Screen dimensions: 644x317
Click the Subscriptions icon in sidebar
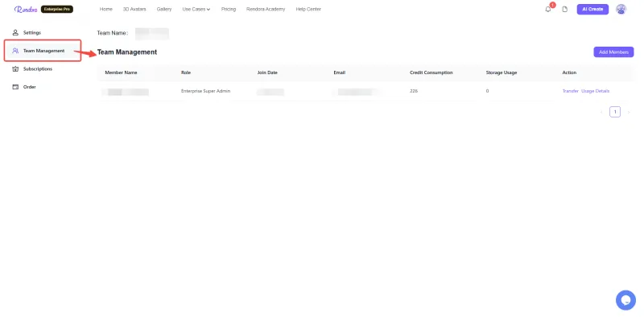pyautogui.click(x=15, y=68)
